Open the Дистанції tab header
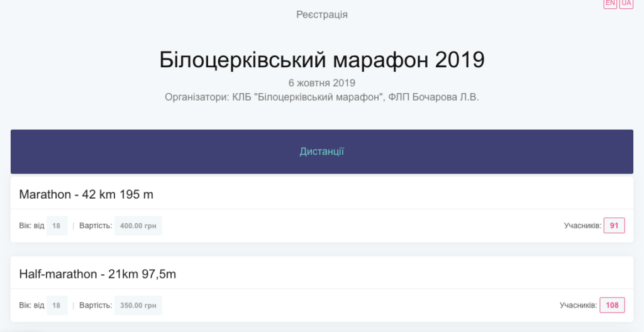The width and height of the screenshot is (644, 332). point(321,152)
